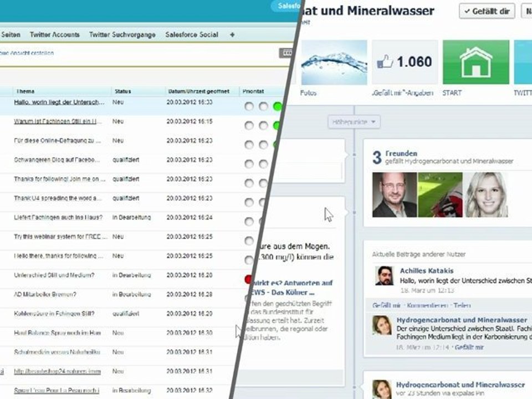The image size is (532, 399).
Task: Open case 'Hello there, thanks for following'
Action: tap(59, 256)
